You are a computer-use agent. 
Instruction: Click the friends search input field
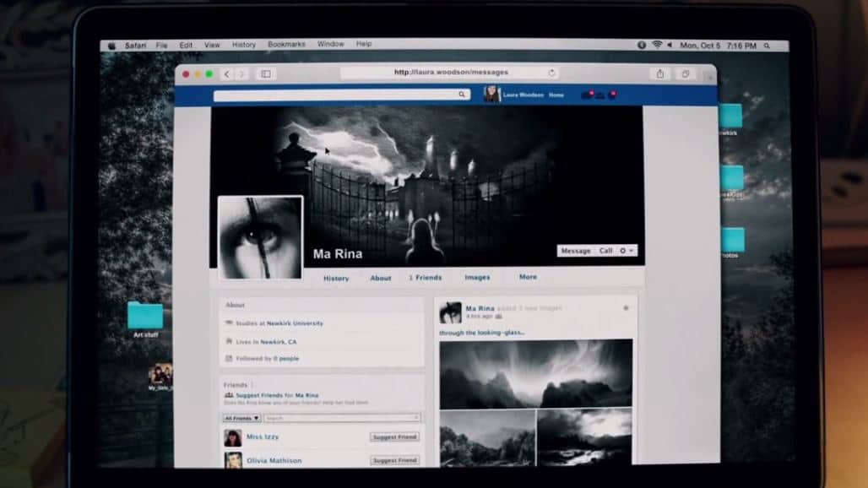(342, 418)
